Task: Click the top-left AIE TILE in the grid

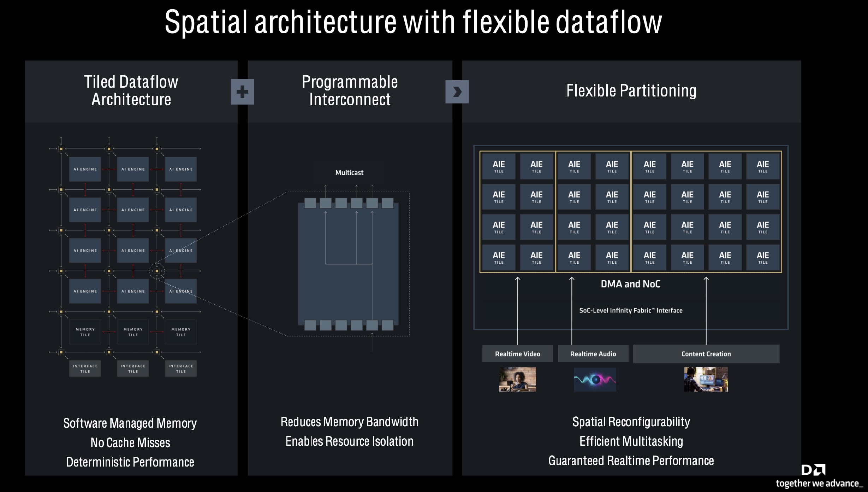Action: (499, 166)
